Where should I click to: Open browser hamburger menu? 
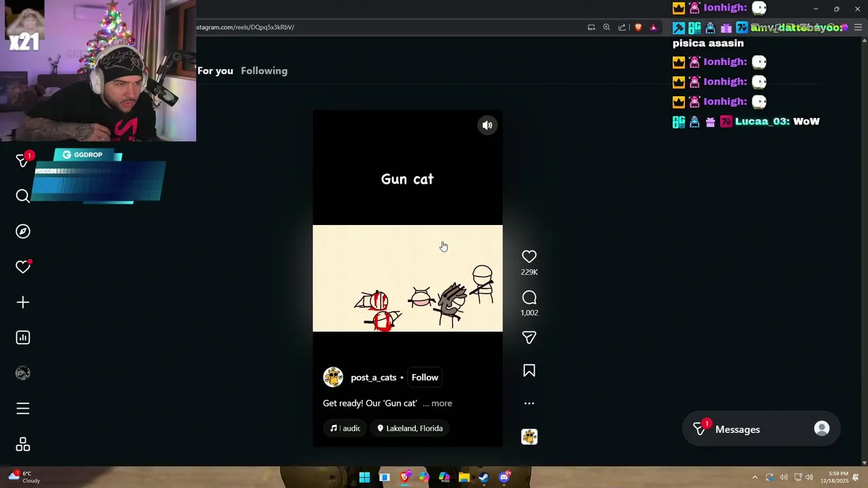(858, 27)
